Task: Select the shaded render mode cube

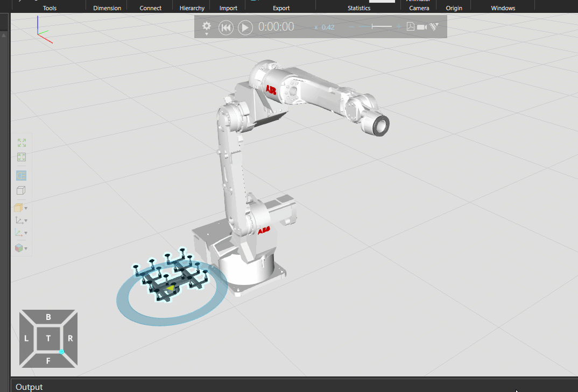Action: (x=18, y=208)
